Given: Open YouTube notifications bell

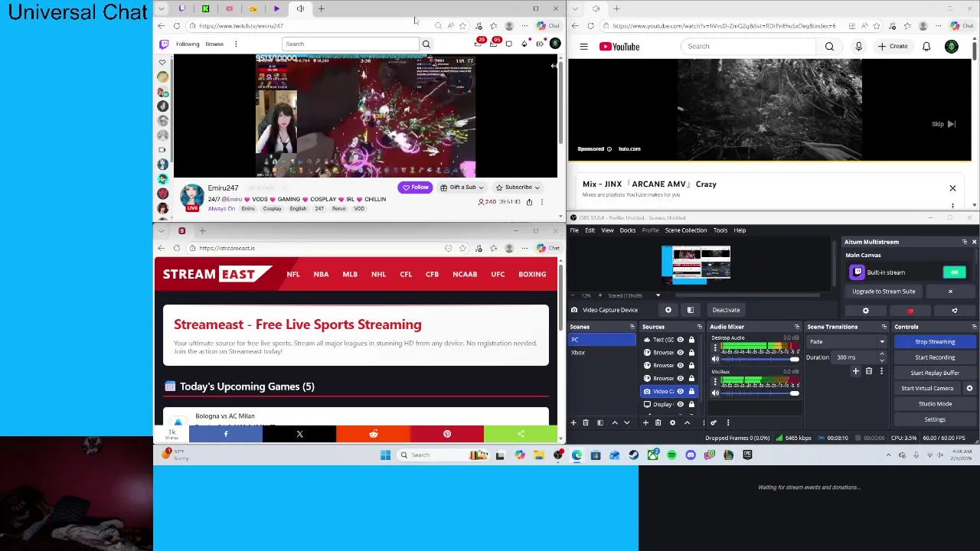Looking at the screenshot, I should [x=926, y=47].
